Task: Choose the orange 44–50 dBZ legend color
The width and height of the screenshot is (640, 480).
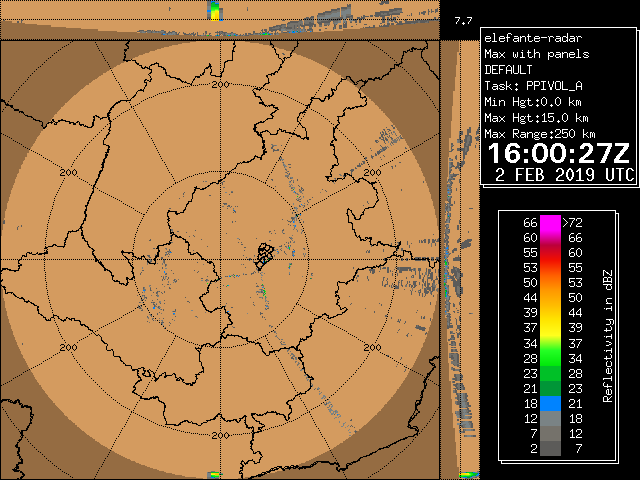Action: pos(551,297)
